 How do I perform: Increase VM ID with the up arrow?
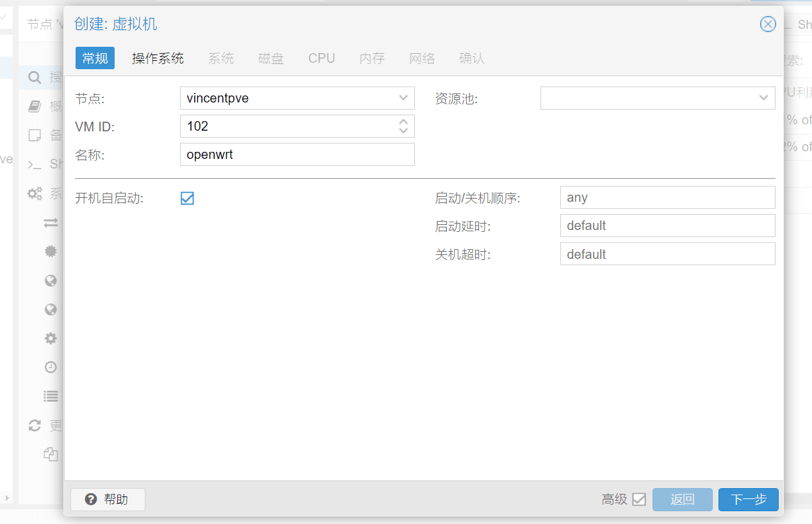coord(403,122)
